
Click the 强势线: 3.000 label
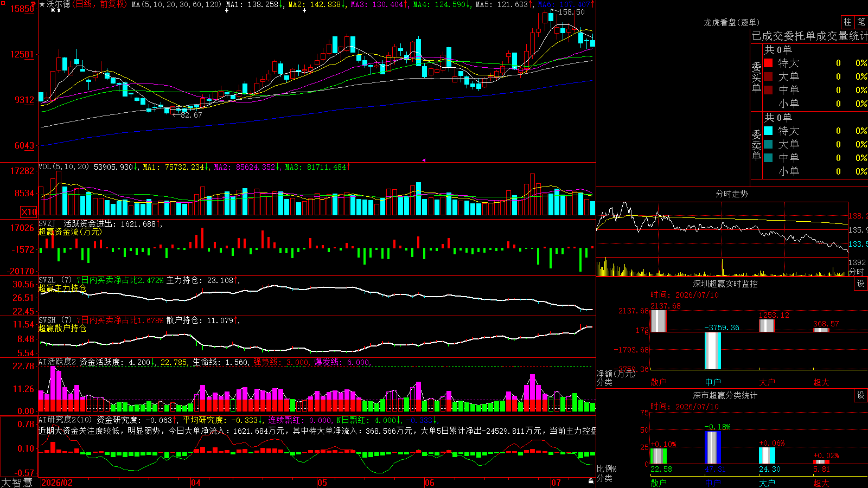coord(282,362)
